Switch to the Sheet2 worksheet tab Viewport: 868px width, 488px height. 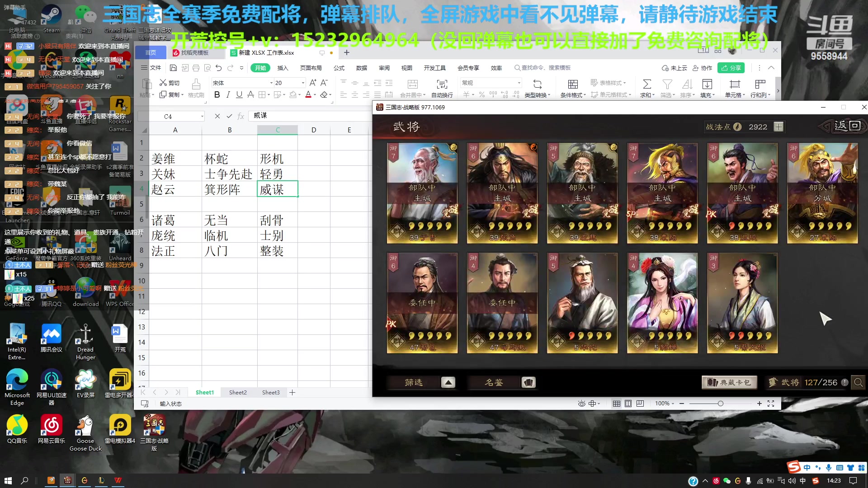pyautogui.click(x=237, y=392)
